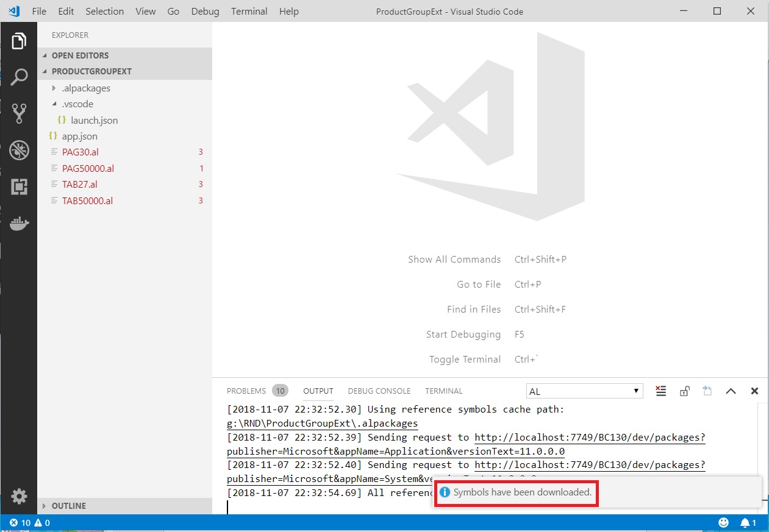This screenshot has width=769, height=532.
Task: Open the Search view icon
Action: pos(19,77)
